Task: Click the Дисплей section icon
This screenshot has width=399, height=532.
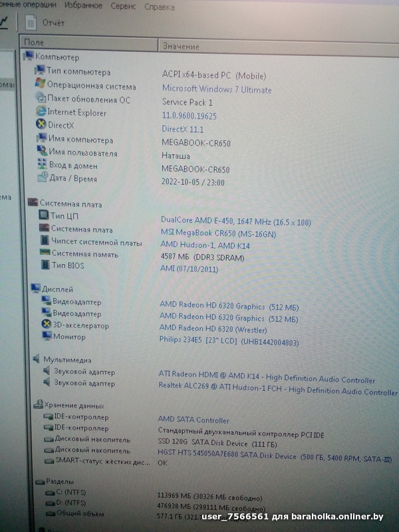Action: (x=36, y=289)
